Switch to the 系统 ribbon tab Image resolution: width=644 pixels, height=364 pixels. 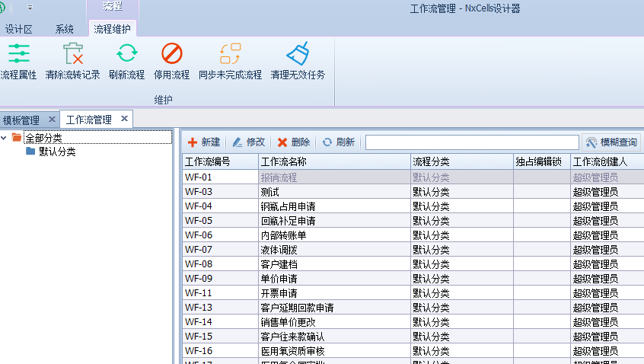pos(64,29)
